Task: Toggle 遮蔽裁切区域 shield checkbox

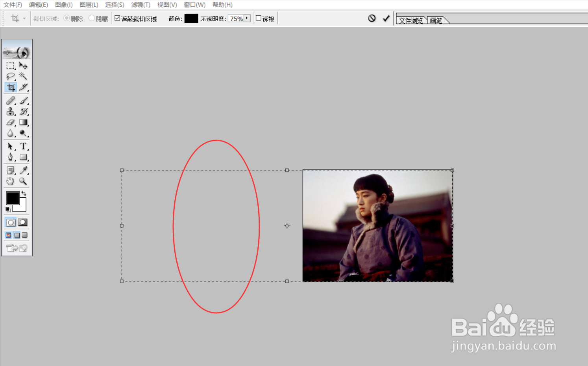Action: pos(117,18)
